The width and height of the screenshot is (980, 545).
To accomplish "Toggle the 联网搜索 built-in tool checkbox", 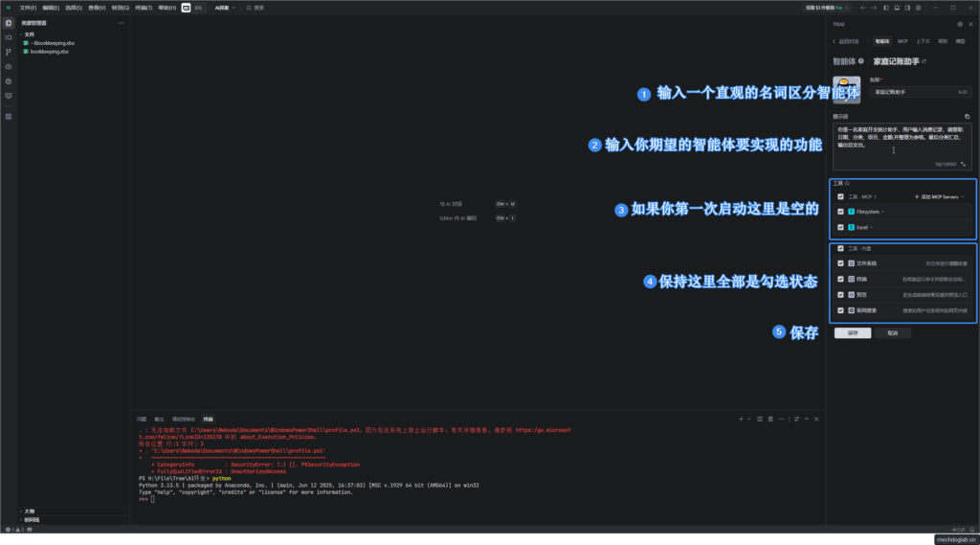I will [x=840, y=310].
